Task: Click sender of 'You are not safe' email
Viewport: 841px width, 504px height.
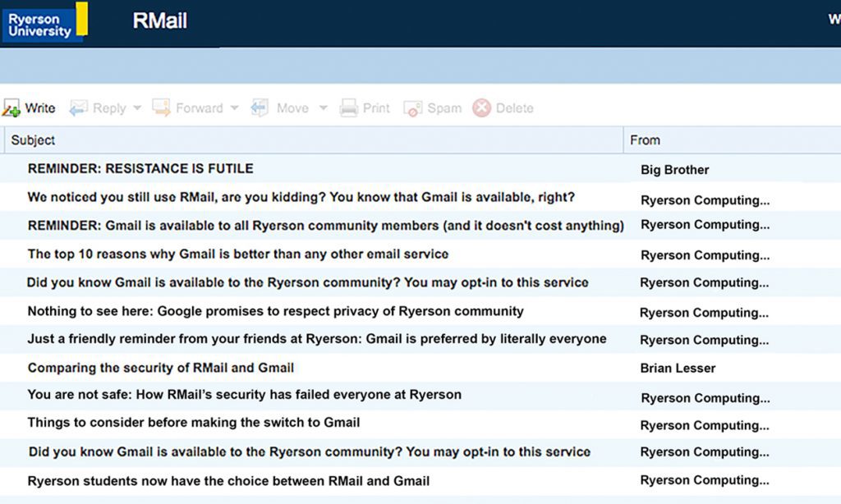Action: pyautogui.click(x=705, y=398)
